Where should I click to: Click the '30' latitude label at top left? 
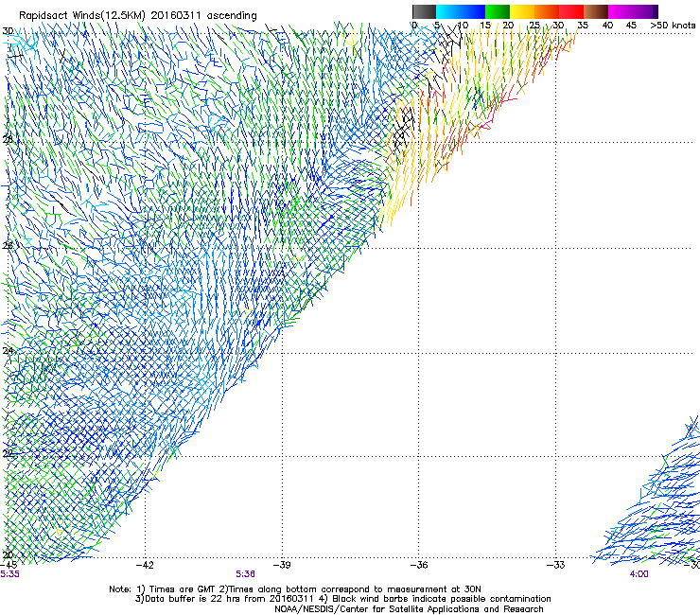pos(8,31)
